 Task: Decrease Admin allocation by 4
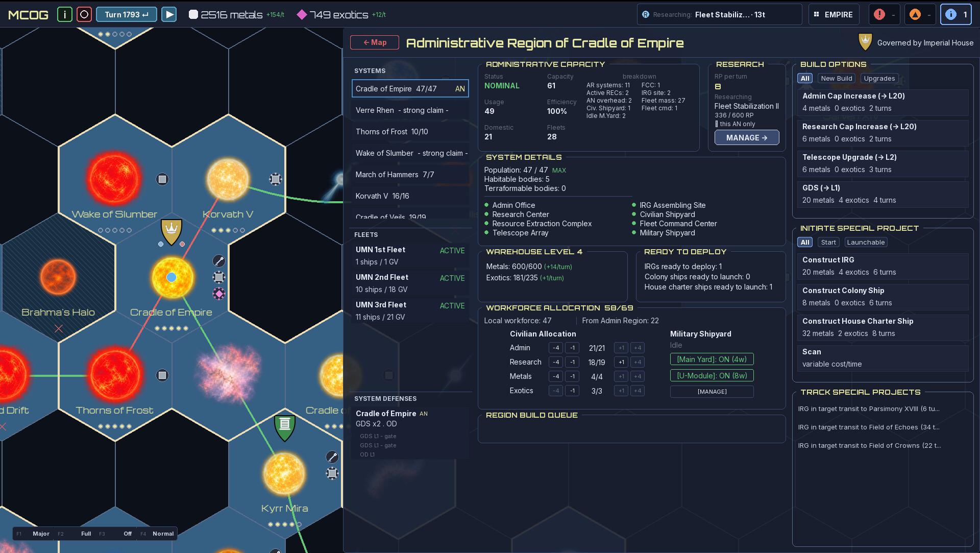coord(556,348)
